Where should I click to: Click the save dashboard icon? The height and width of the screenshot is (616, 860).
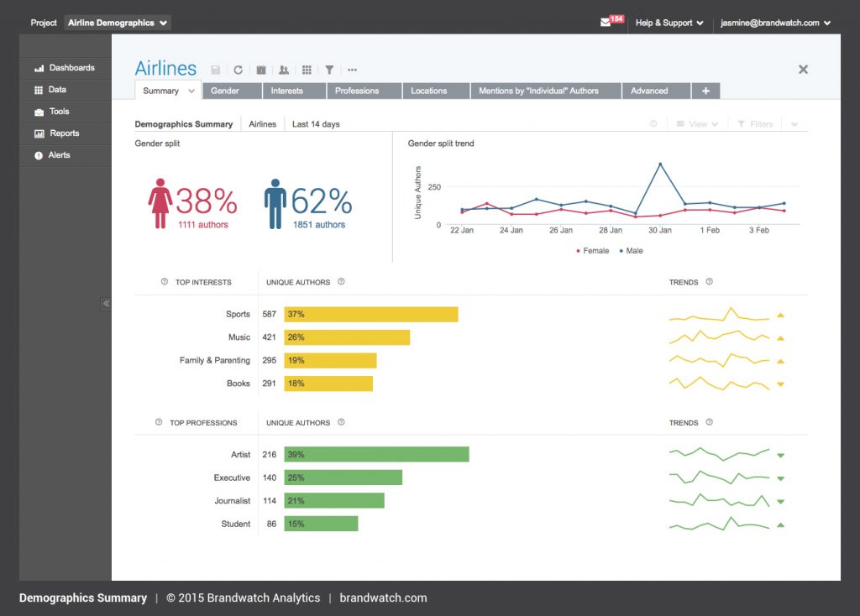[x=216, y=70]
